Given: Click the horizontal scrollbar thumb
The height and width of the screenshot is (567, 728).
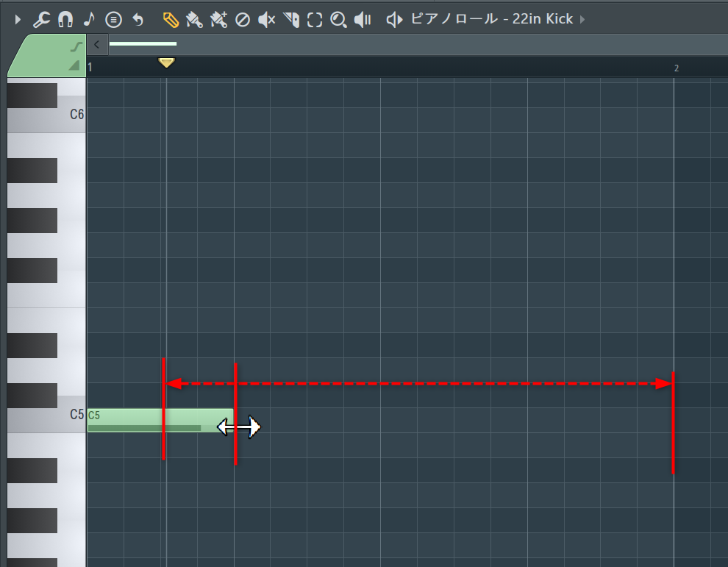Looking at the screenshot, I should click(143, 44).
